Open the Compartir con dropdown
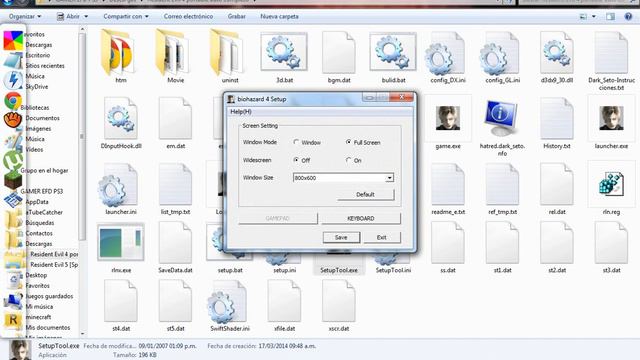The height and width of the screenshot is (360, 640). pos(126,16)
